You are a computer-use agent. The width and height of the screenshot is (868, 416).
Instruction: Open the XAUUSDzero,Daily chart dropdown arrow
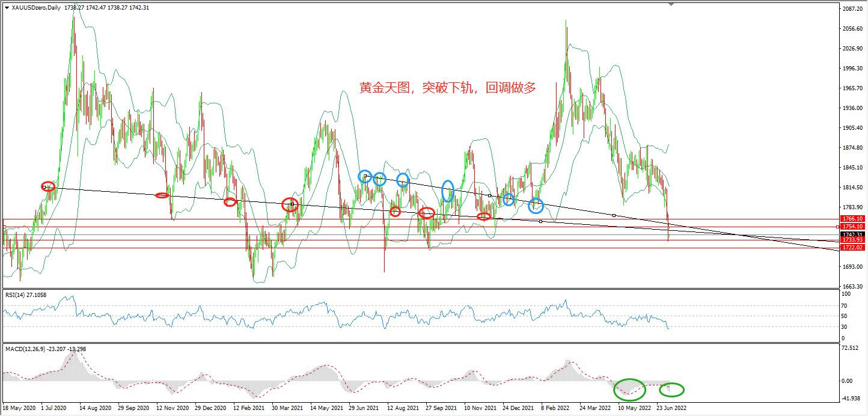[7, 7]
